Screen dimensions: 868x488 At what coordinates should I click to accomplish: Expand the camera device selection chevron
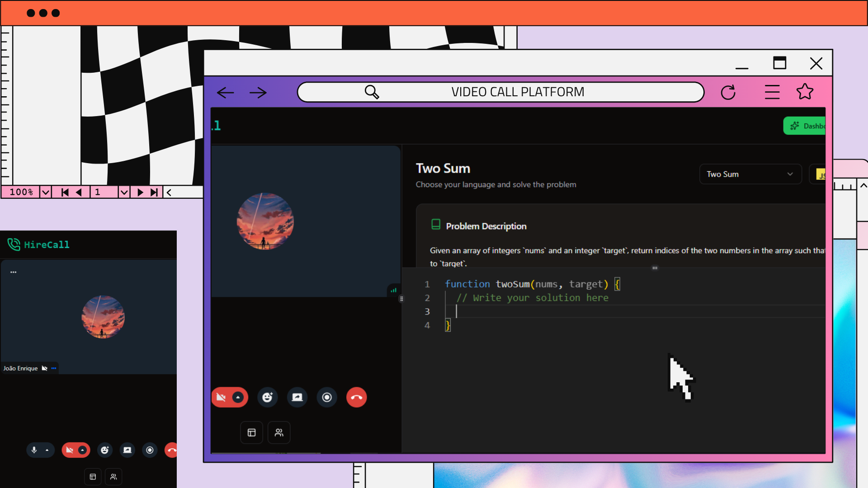[238, 397]
